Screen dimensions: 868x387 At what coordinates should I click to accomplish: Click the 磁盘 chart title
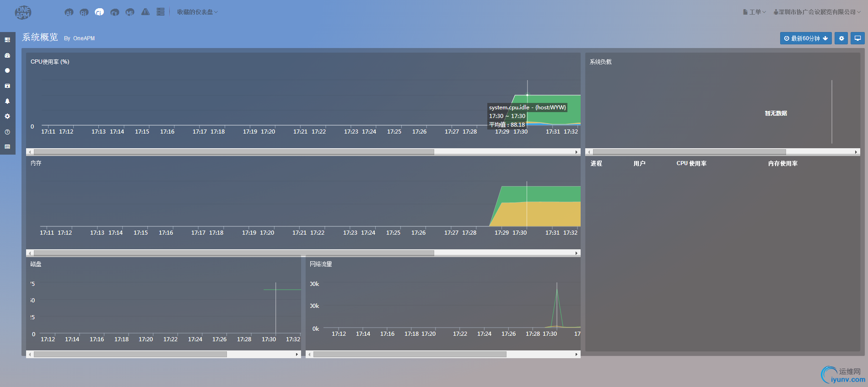(36, 264)
